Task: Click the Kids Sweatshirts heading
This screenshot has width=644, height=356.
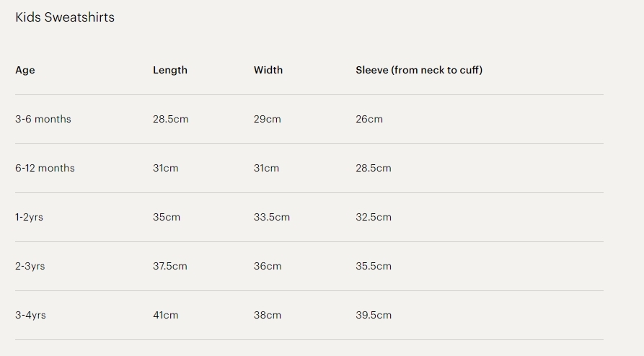Action: point(65,17)
